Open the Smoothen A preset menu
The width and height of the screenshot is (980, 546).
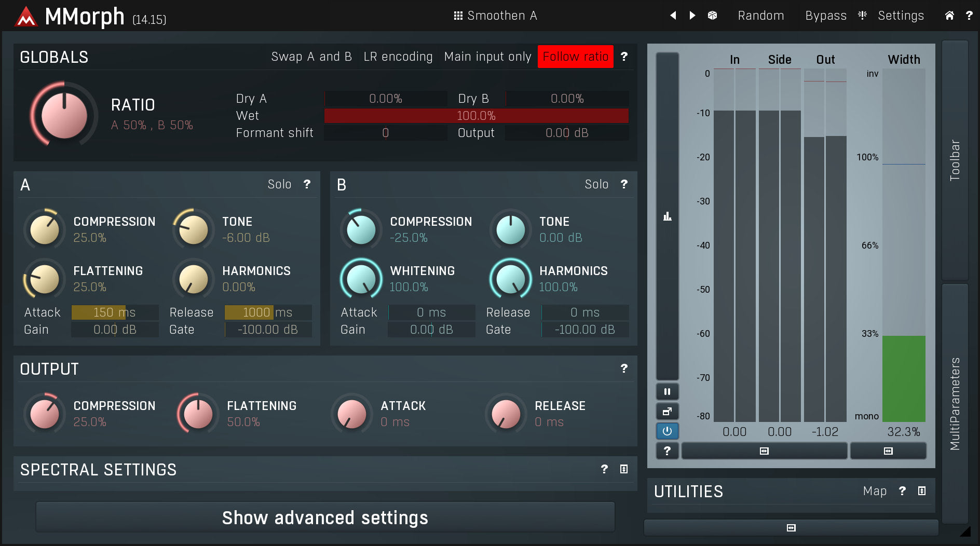click(496, 16)
